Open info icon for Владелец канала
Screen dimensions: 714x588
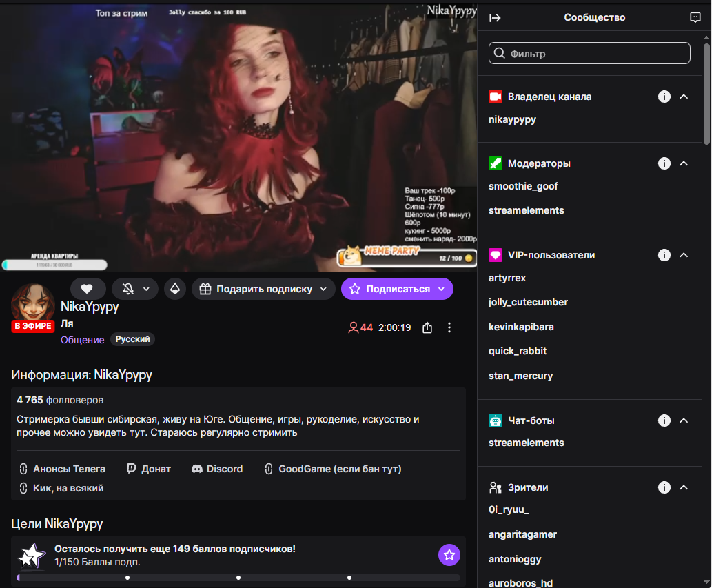[664, 97]
